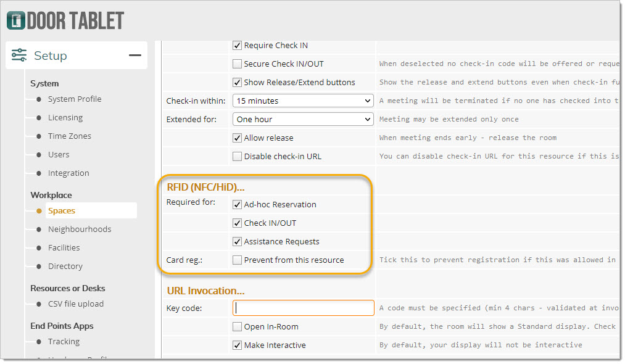Open CSV file upload page
625x364 pixels.
click(x=76, y=304)
